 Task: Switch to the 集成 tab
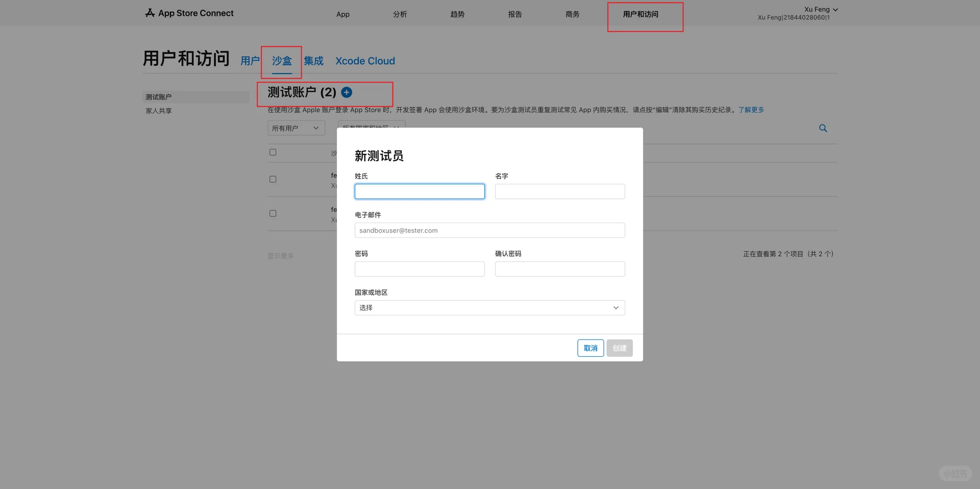click(313, 61)
